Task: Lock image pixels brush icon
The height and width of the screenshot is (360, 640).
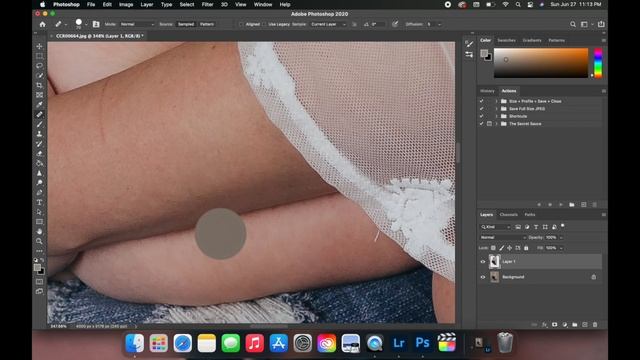Action: (x=502, y=248)
